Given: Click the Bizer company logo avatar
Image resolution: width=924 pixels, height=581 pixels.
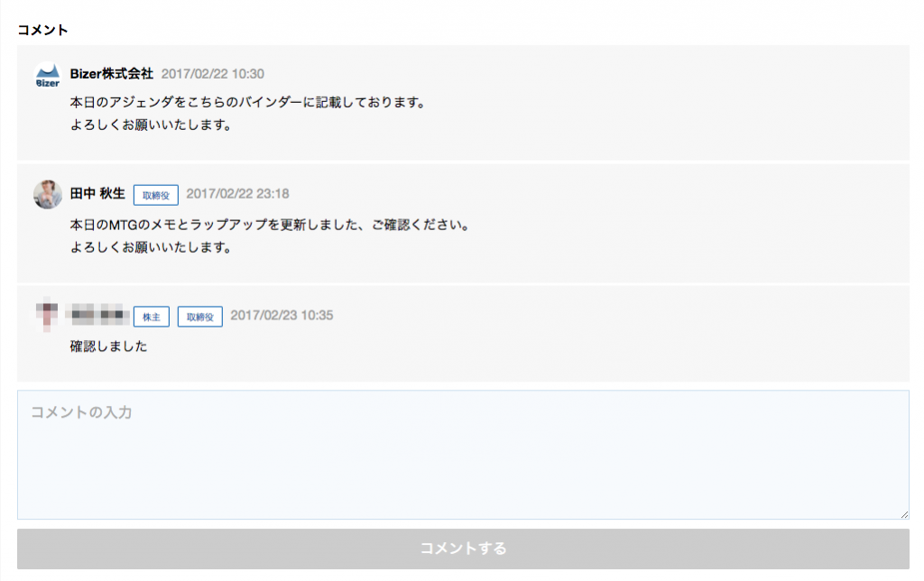Looking at the screenshot, I should [47, 76].
